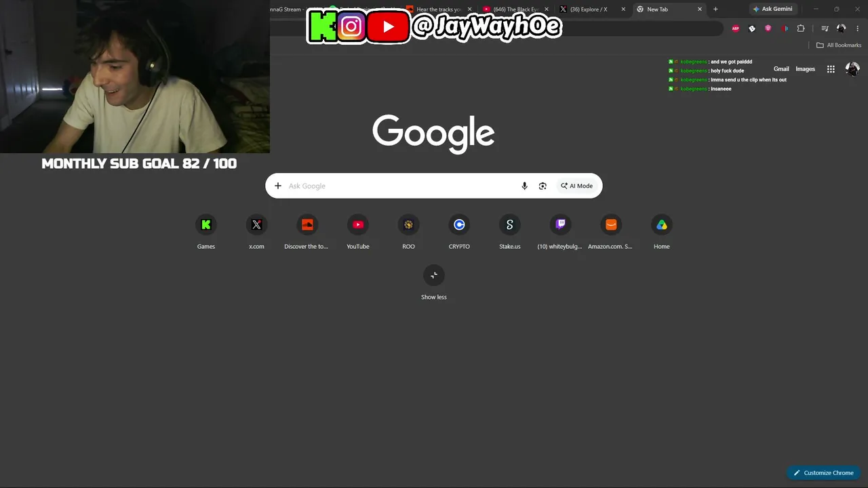Viewport: 868px width, 488px height.
Task: Click the Customize Chrome button
Action: pyautogui.click(x=824, y=473)
